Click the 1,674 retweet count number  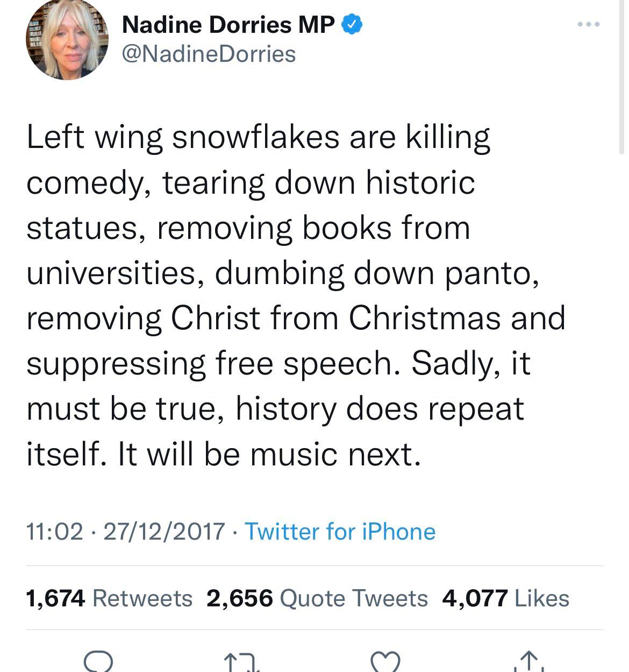coord(55,598)
